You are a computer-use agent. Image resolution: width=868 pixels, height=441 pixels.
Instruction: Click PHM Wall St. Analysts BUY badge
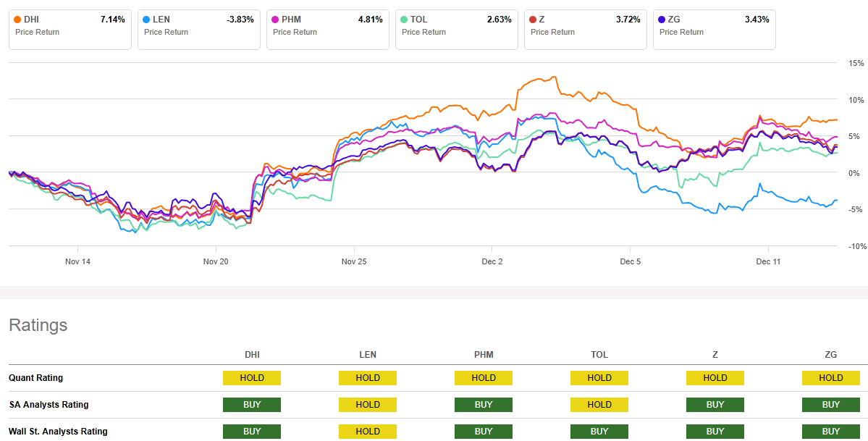[x=484, y=431]
